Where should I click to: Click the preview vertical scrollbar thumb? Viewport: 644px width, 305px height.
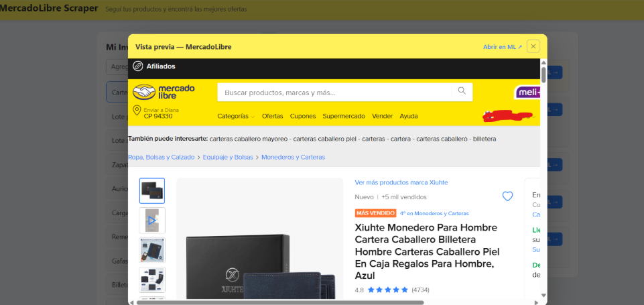(x=543, y=75)
